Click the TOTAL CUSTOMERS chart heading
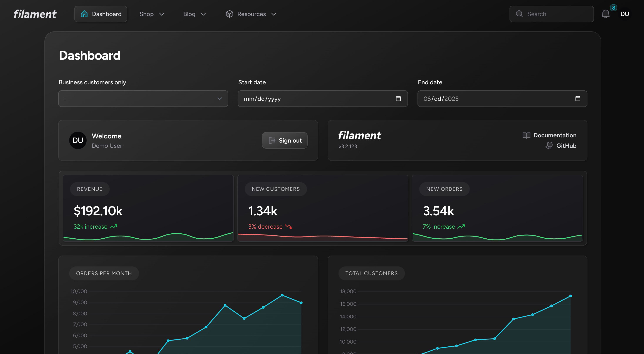Viewport: 644px width, 354px height. click(x=372, y=273)
